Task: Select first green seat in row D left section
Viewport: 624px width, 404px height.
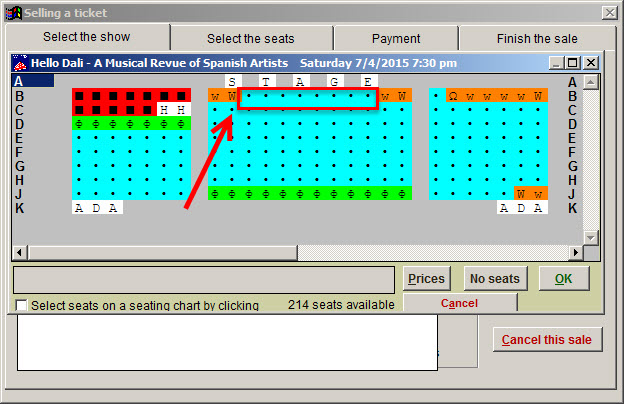Action: (79, 124)
